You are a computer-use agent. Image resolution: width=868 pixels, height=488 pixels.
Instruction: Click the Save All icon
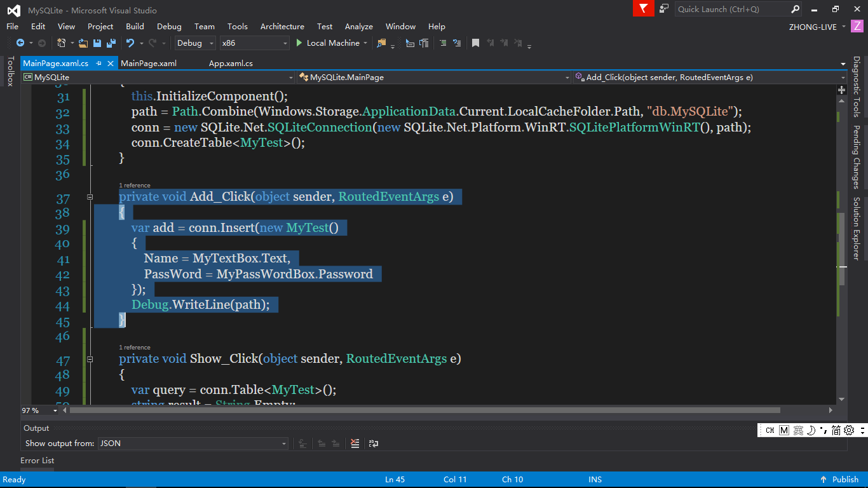(111, 43)
